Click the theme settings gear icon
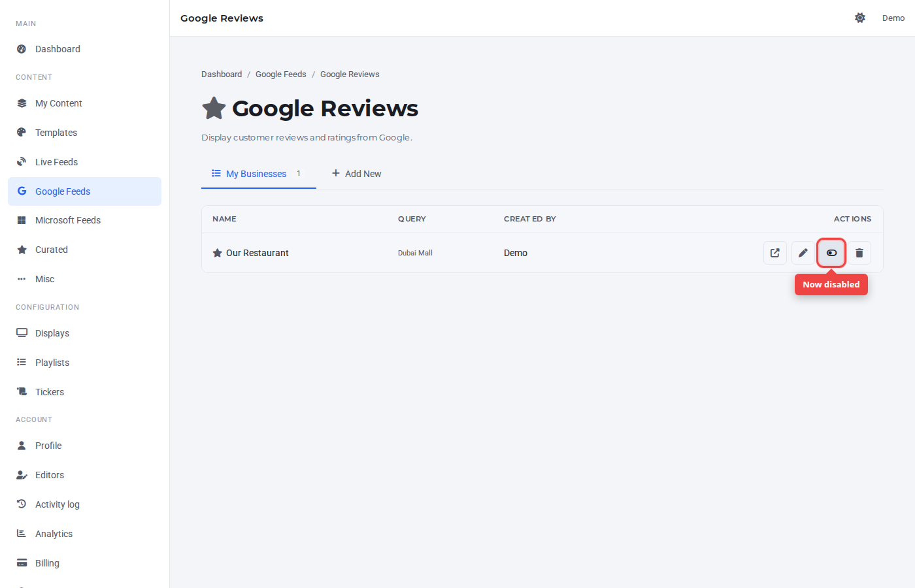915x588 pixels. click(860, 18)
